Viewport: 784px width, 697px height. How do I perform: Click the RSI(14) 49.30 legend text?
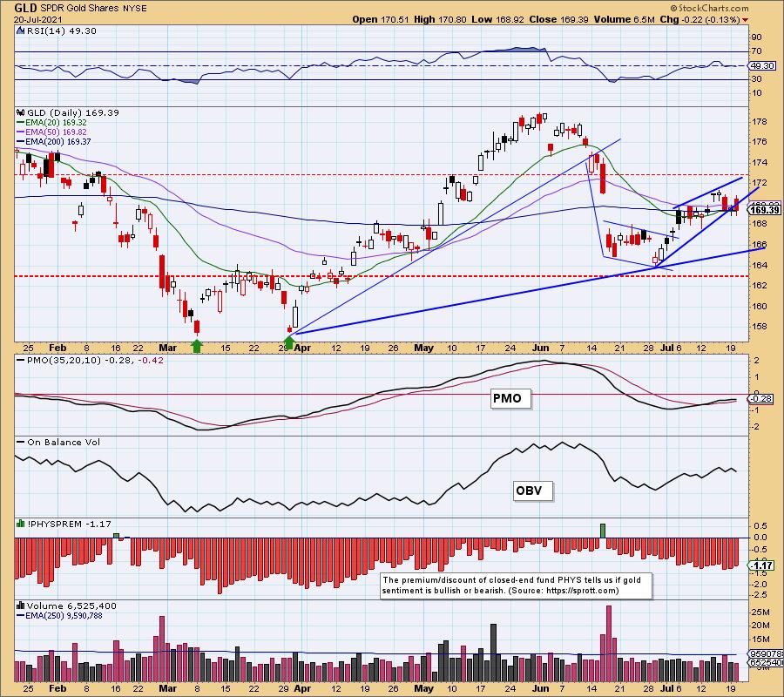coord(61,31)
